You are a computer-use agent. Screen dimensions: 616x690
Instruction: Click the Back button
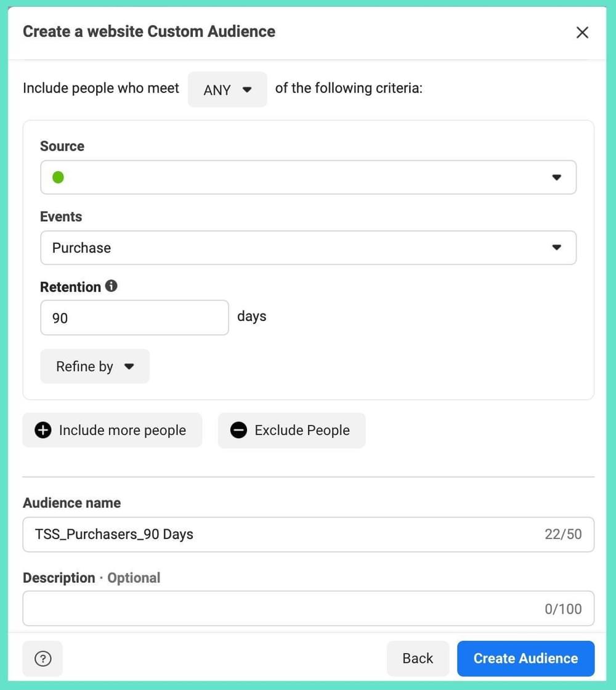418,658
